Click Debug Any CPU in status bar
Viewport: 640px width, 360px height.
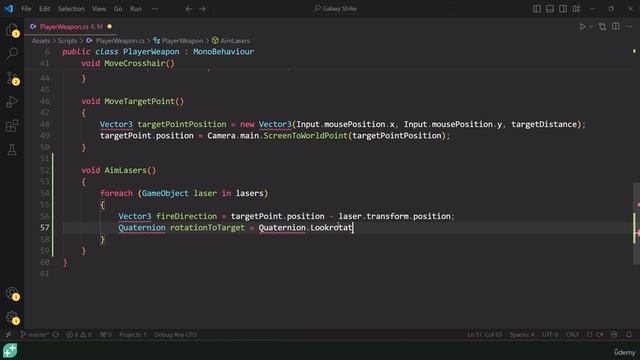click(x=176, y=335)
